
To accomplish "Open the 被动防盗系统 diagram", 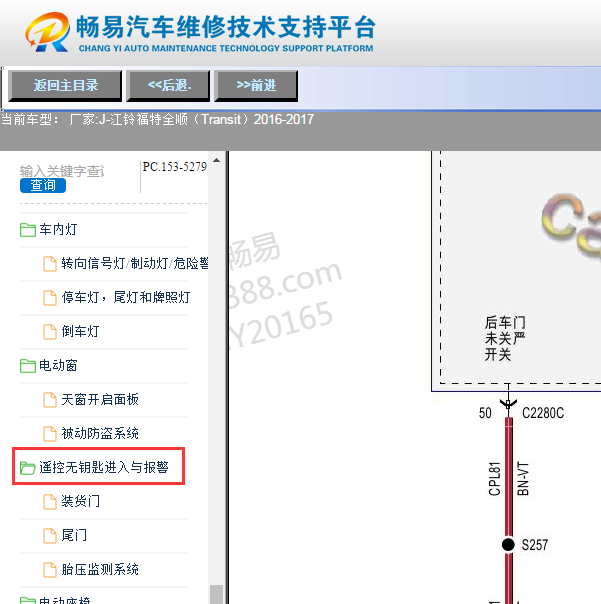I will click(x=100, y=433).
